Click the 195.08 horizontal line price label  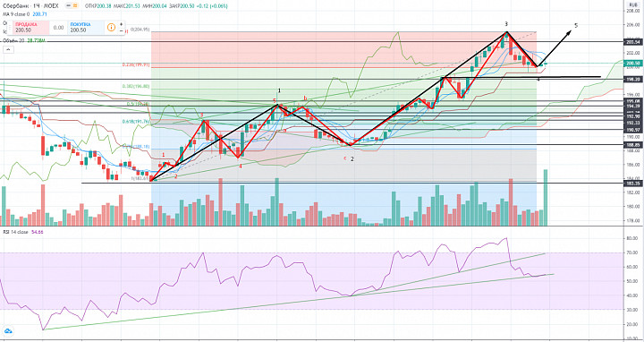tap(633, 100)
